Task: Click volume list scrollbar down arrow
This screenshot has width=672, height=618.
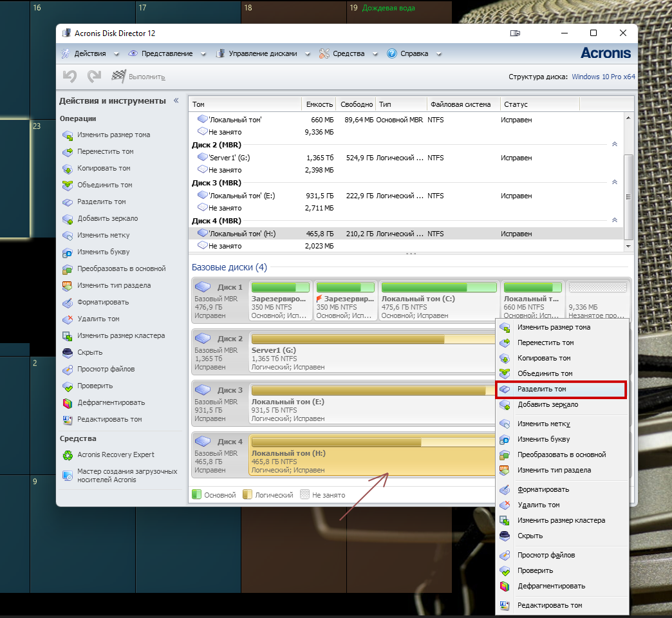Action: pyautogui.click(x=628, y=246)
